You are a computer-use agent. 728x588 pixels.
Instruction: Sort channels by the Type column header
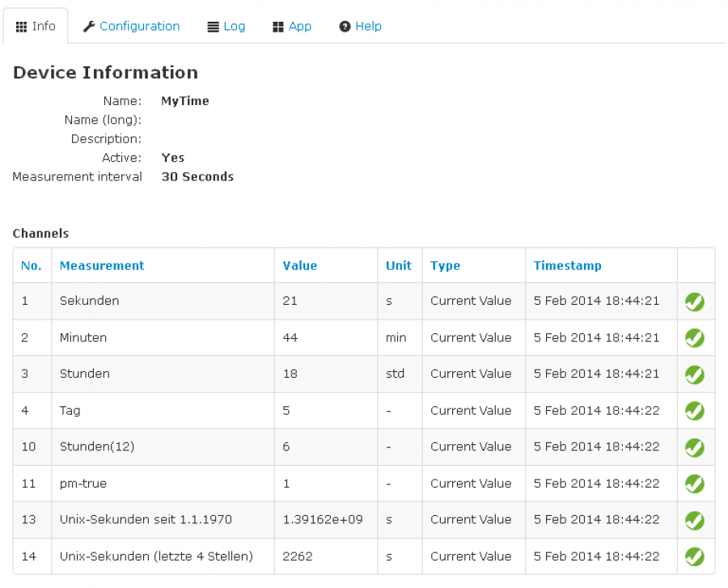tap(445, 265)
